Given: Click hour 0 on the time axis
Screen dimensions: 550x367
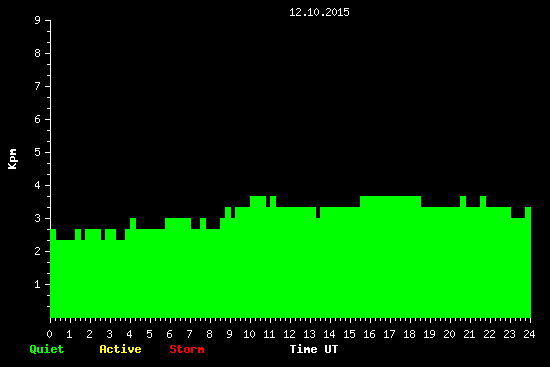Looking at the screenshot, I should 49,334.
